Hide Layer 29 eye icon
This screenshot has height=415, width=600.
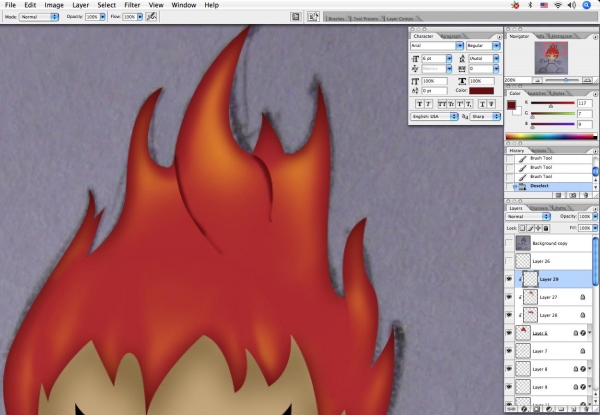coord(509,279)
